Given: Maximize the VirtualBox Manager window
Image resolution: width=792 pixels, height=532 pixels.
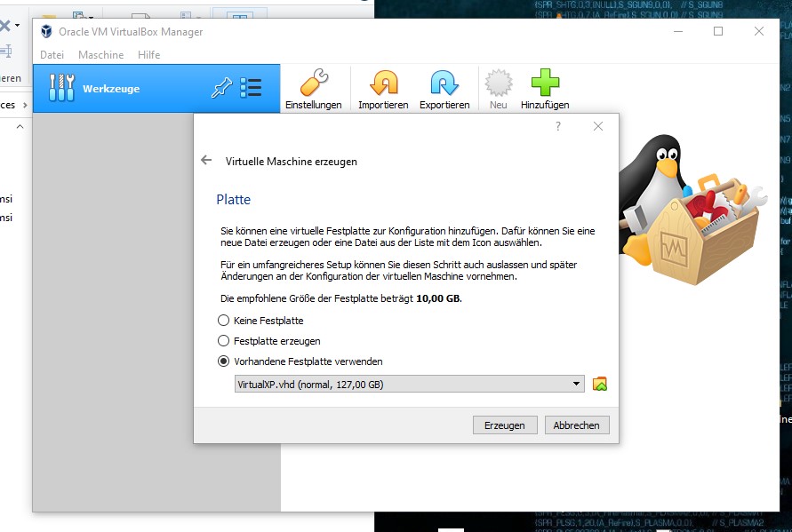Looking at the screenshot, I should (718, 31).
